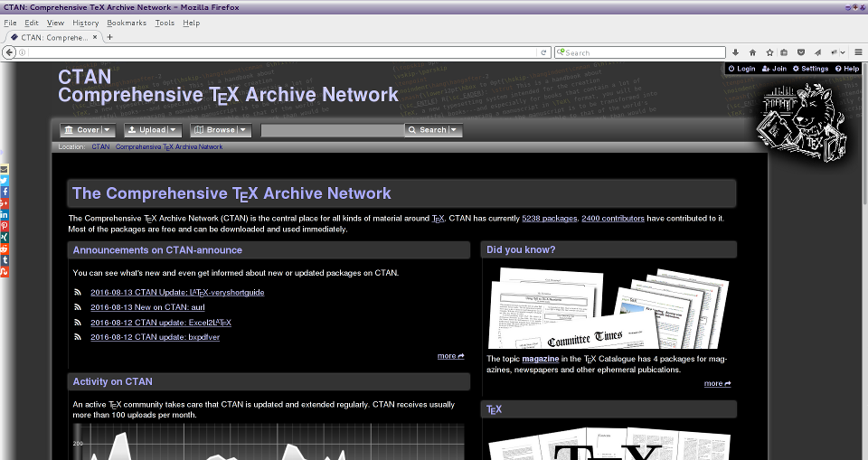Click the Cover button
Image resolution: width=868 pixels, height=460 pixels.
[x=82, y=130]
